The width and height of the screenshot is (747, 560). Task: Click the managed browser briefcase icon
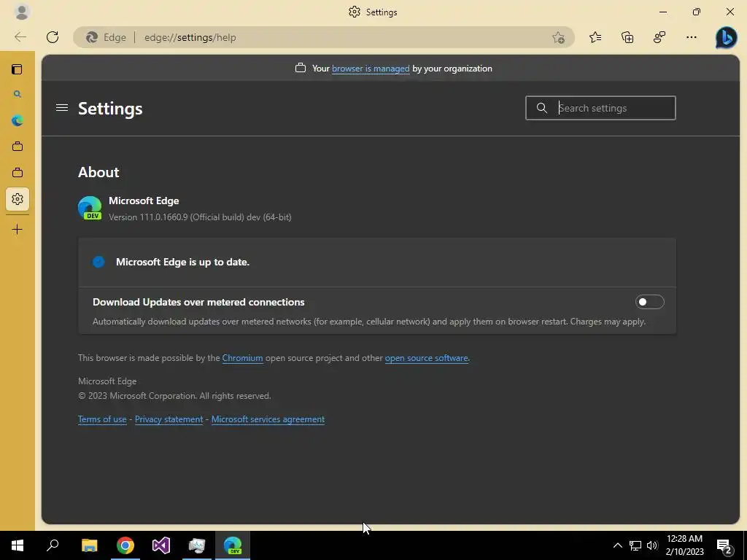click(x=300, y=68)
